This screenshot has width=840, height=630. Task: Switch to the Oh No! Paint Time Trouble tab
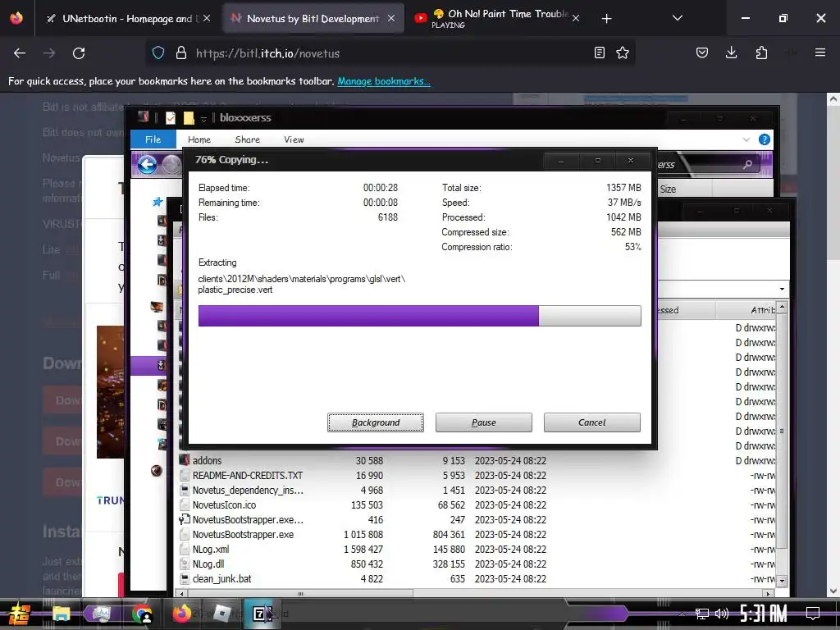point(498,19)
